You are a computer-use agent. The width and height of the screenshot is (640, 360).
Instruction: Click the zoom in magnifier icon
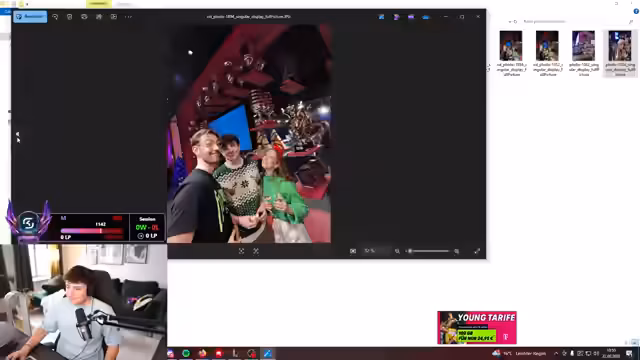click(x=457, y=251)
